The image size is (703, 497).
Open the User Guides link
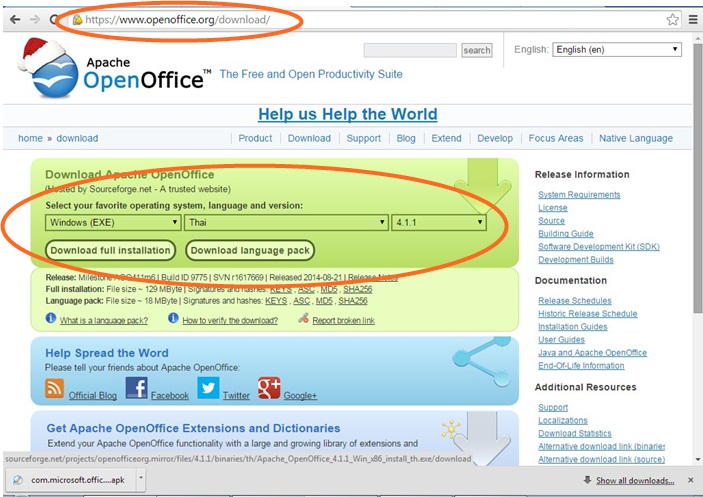pyautogui.click(x=561, y=339)
